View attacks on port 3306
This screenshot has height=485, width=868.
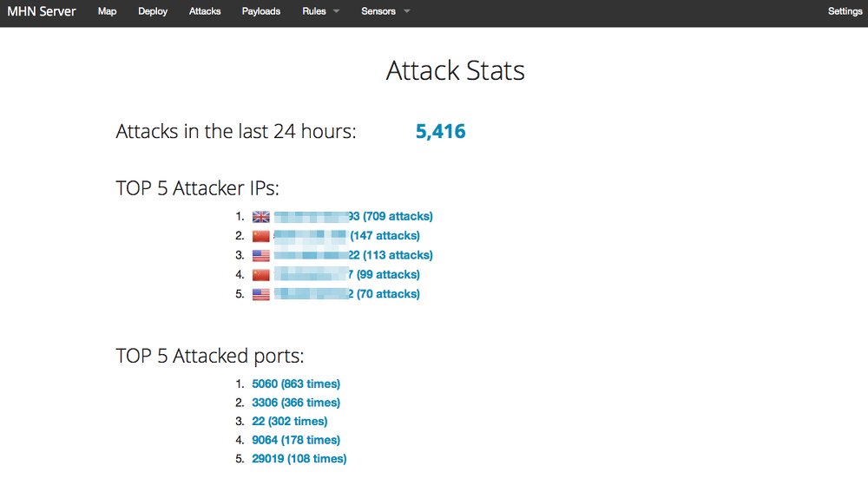(x=296, y=403)
